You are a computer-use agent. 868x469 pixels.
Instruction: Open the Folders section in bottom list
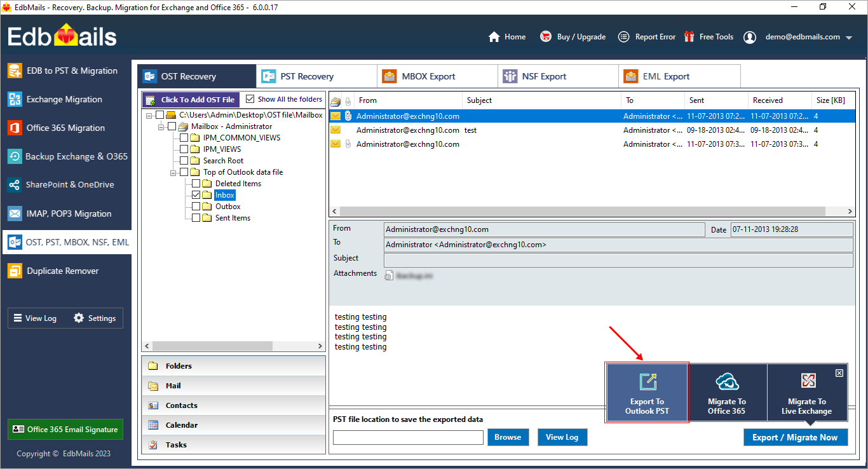pos(233,366)
